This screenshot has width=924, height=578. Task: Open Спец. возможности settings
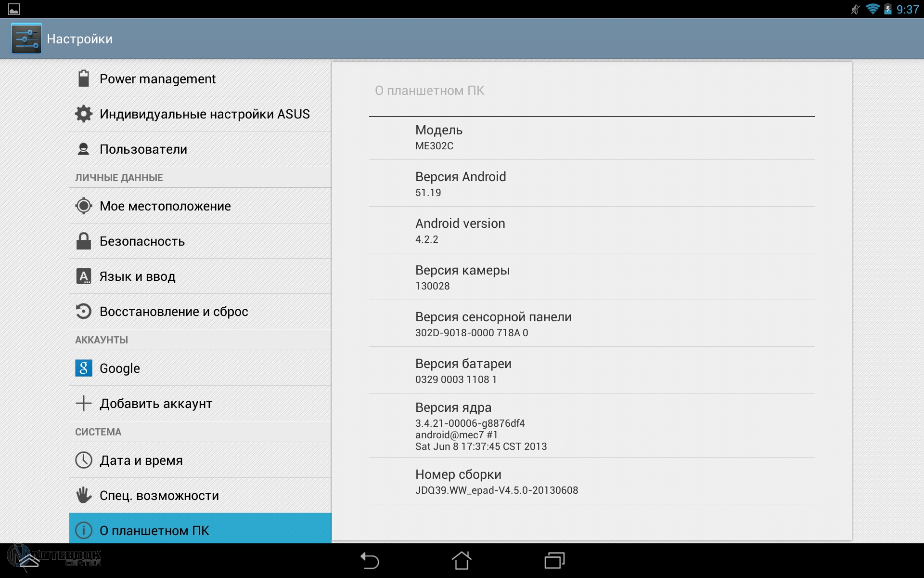[x=159, y=496]
